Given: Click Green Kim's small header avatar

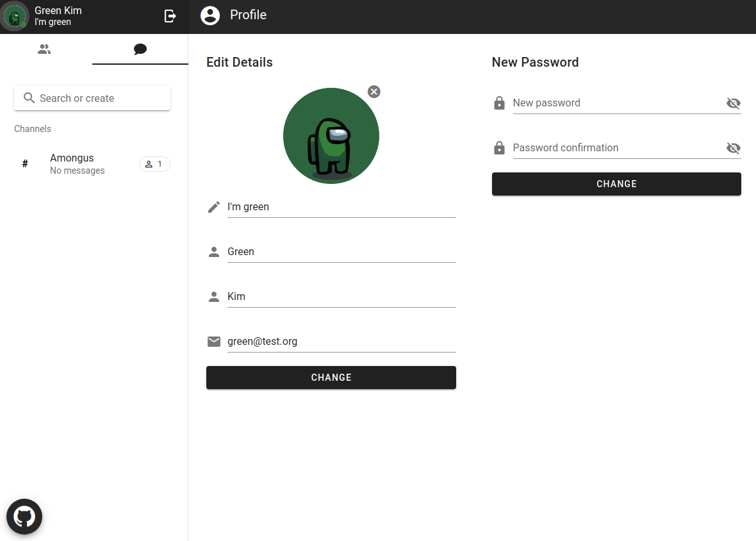Looking at the screenshot, I should tap(15, 17).
